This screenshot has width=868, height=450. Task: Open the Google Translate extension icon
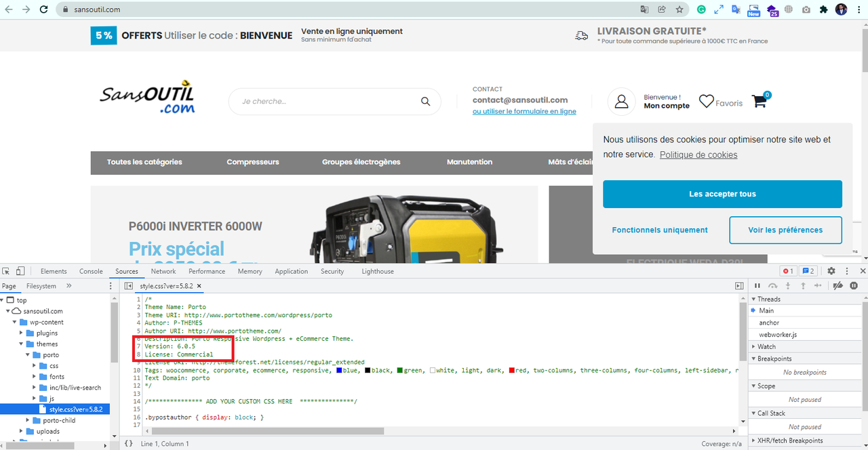(736, 9)
